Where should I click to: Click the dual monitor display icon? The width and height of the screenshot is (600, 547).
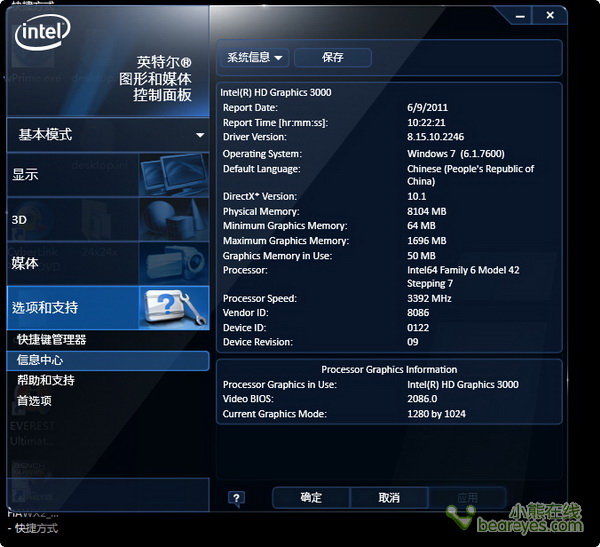(174, 175)
